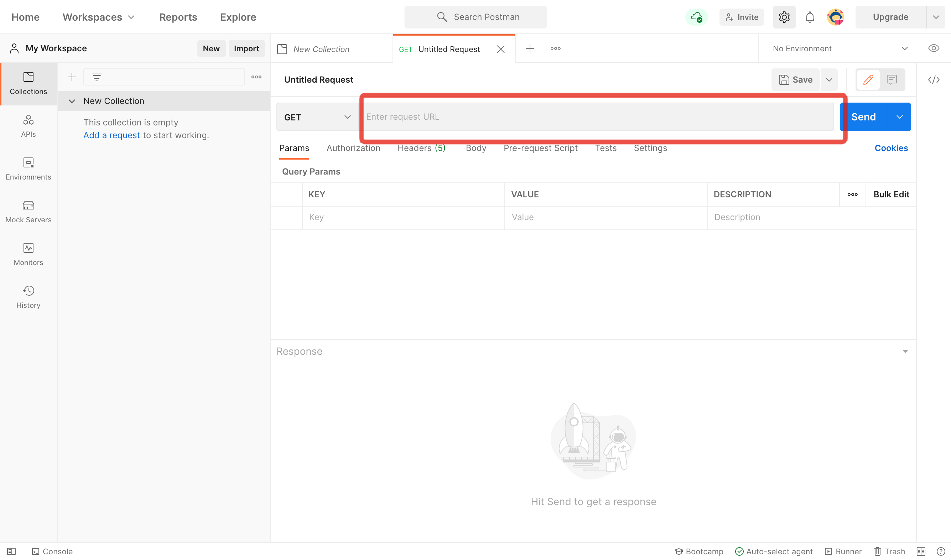Open the Monitors sidebar section
The height and width of the screenshot is (560, 951).
pos(28,254)
